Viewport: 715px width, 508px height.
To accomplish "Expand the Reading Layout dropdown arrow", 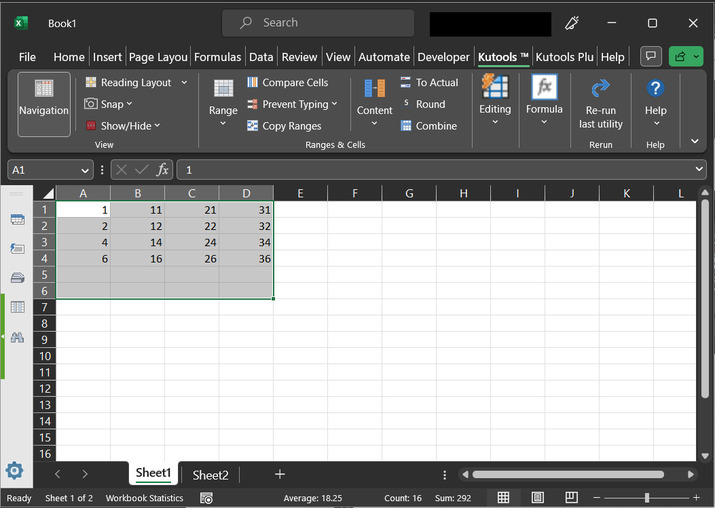I will (x=184, y=83).
